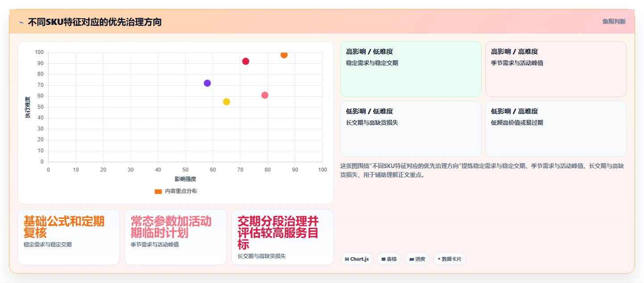Click the 象限判断 label in header

point(614,21)
